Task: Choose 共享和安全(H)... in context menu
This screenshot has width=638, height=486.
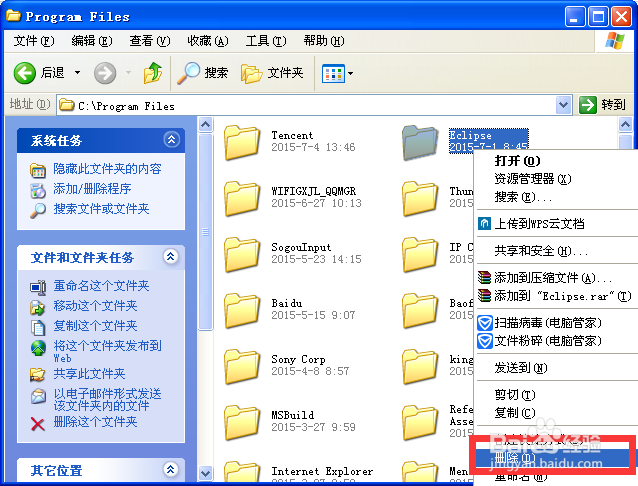Action: pos(557,251)
